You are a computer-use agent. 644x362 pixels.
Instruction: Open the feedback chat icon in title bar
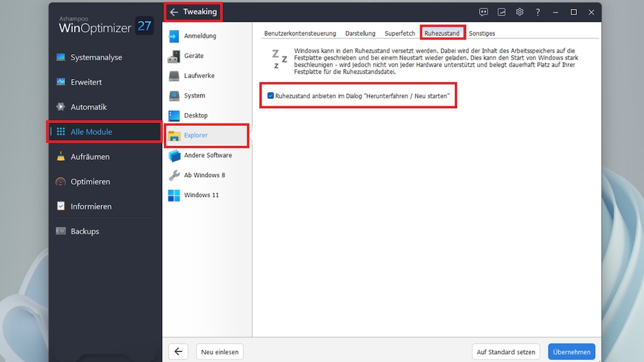click(483, 12)
